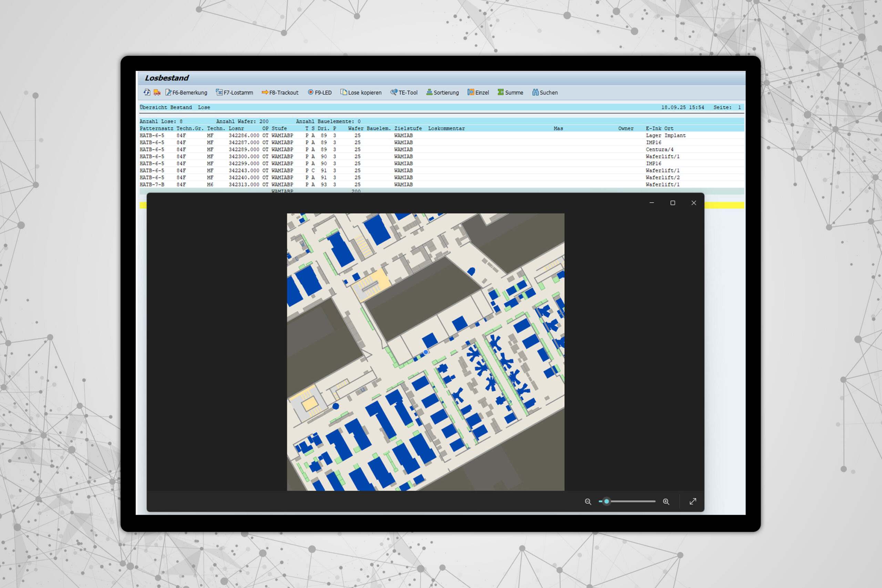Zoom out with the magnifier minus icon

click(x=588, y=502)
